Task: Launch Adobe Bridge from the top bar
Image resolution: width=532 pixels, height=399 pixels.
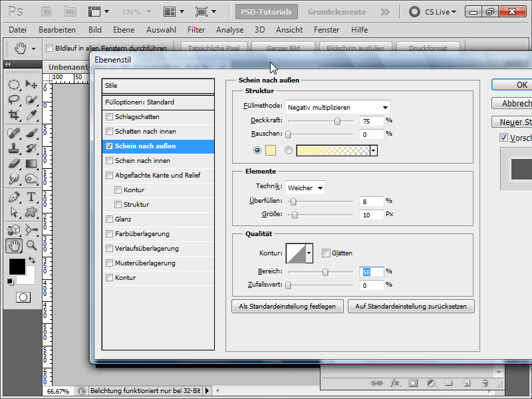Action: [x=47, y=12]
